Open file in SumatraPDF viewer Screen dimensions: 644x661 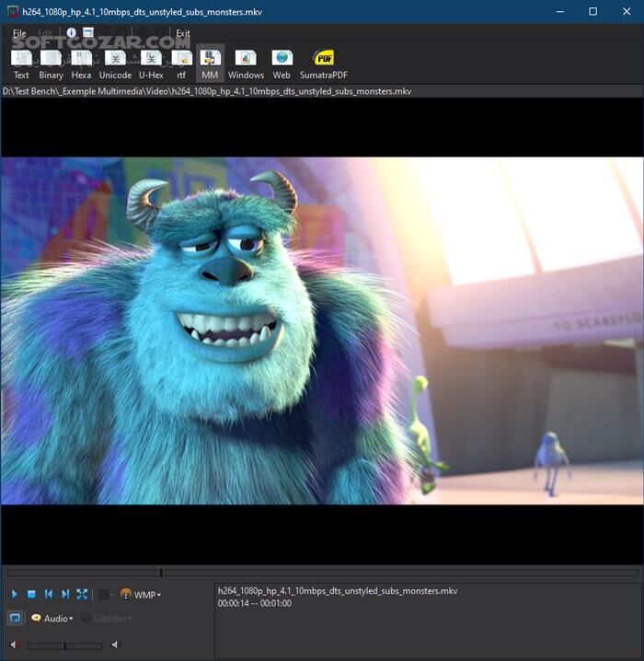(x=323, y=64)
